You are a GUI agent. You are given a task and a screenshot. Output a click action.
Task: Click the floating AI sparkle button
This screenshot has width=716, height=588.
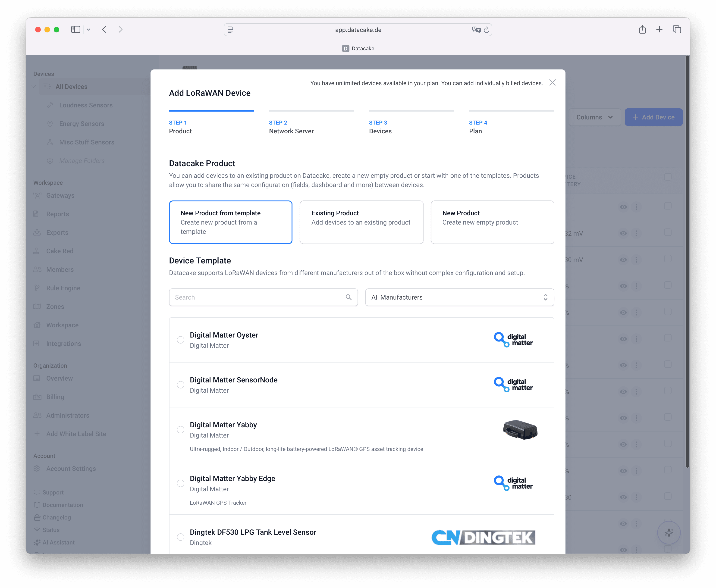(x=669, y=532)
